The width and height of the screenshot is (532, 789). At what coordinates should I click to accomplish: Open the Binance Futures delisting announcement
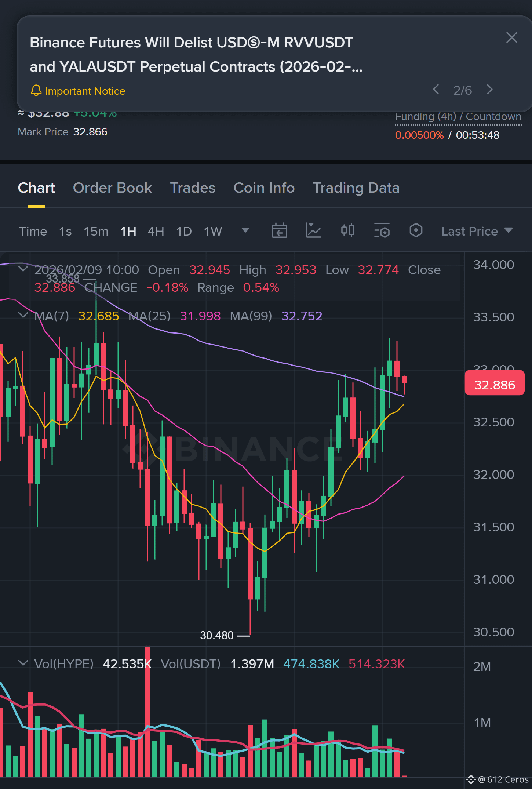[x=196, y=55]
